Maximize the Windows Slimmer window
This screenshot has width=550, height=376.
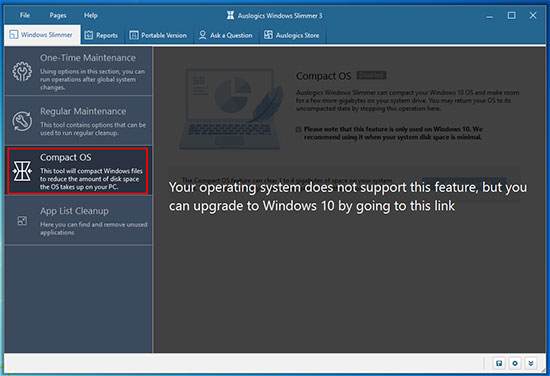click(x=511, y=15)
